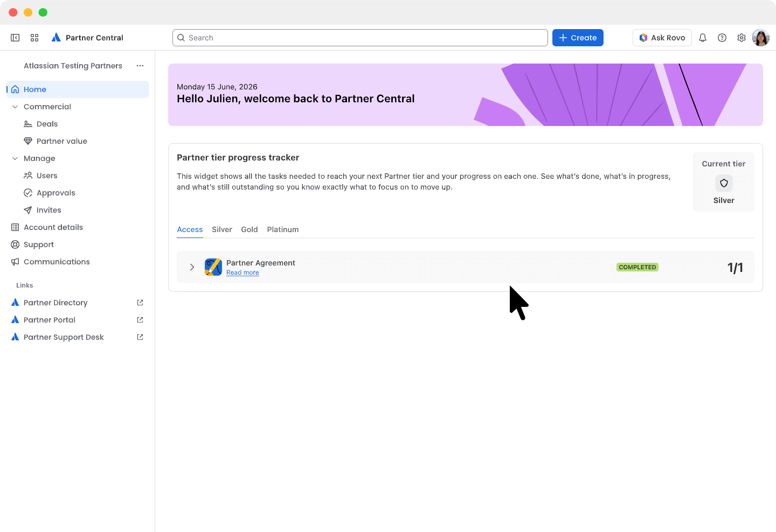
Task: Click the Partner Central title
Action: pyautogui.click(x=94, y=38)
